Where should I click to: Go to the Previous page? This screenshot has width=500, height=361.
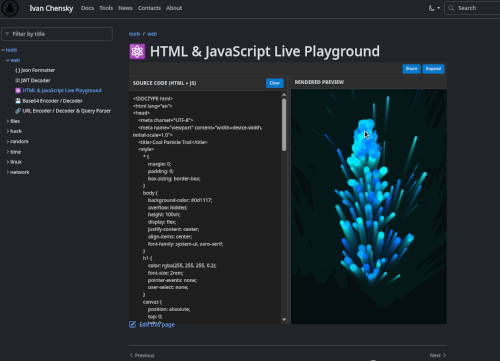(x=142, y=355)
